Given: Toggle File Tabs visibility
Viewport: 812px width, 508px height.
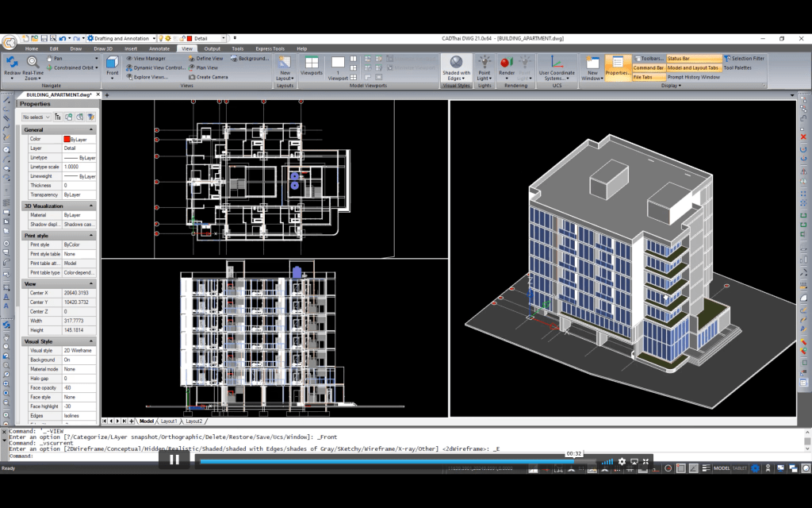Looking at the screenshot, I should [642, 77].
